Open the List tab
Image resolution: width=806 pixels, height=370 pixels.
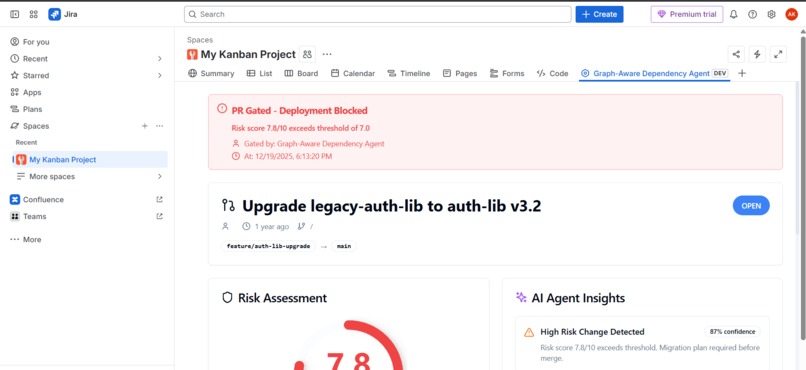tap(260, 73)
